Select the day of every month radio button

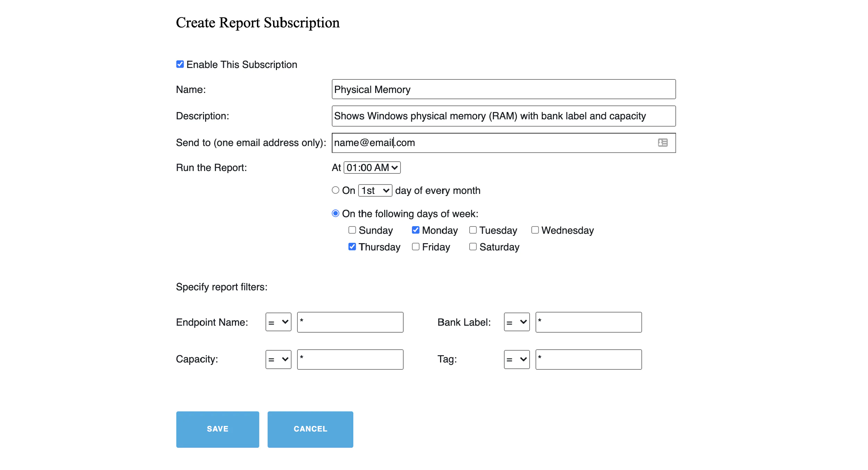[335, 190]
